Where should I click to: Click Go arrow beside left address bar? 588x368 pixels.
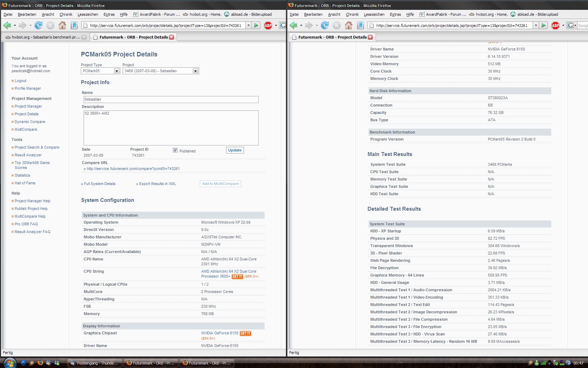(257, 25)
